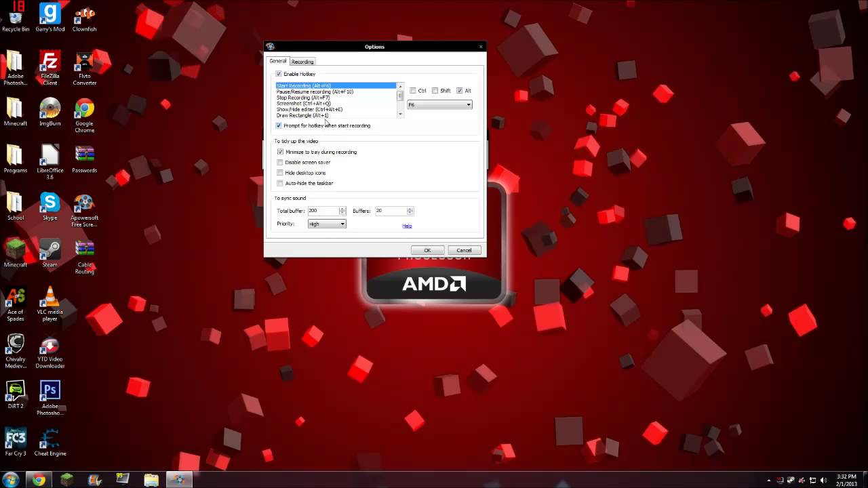Select the General tab
Screen dimensions: 868x488
click(278, 61)
